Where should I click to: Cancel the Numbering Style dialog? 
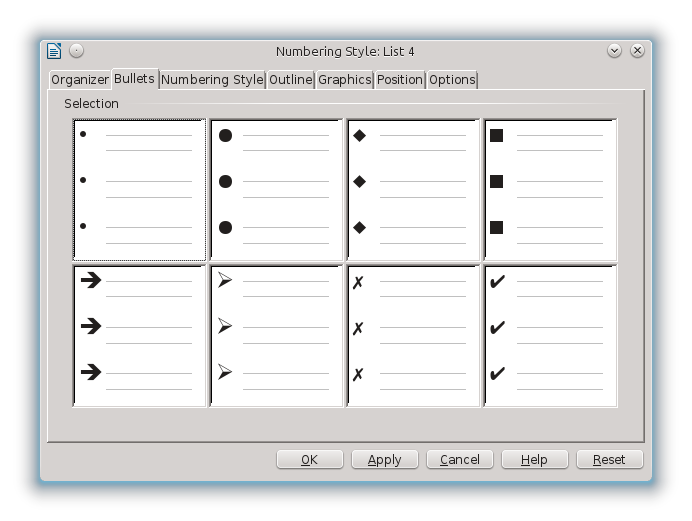[x=460, y=460]
